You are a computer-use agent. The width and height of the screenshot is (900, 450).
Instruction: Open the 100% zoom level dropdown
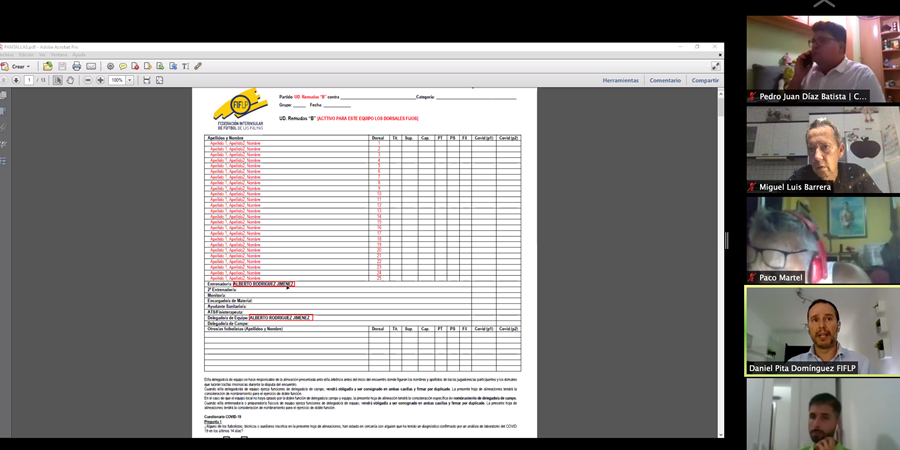130,80
